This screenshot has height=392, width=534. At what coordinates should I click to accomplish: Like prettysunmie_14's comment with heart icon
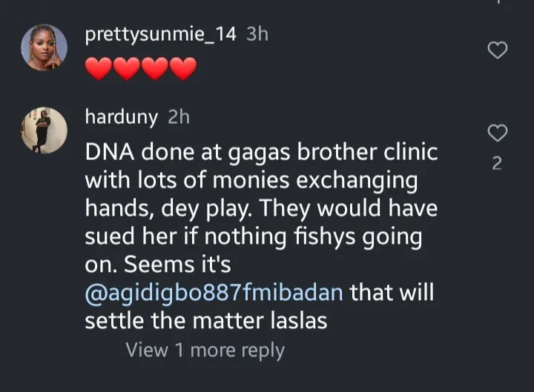pos(498,50)
